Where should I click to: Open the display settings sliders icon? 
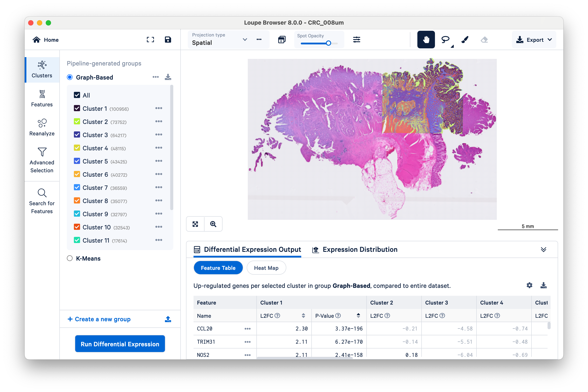[x=356, y=40]
